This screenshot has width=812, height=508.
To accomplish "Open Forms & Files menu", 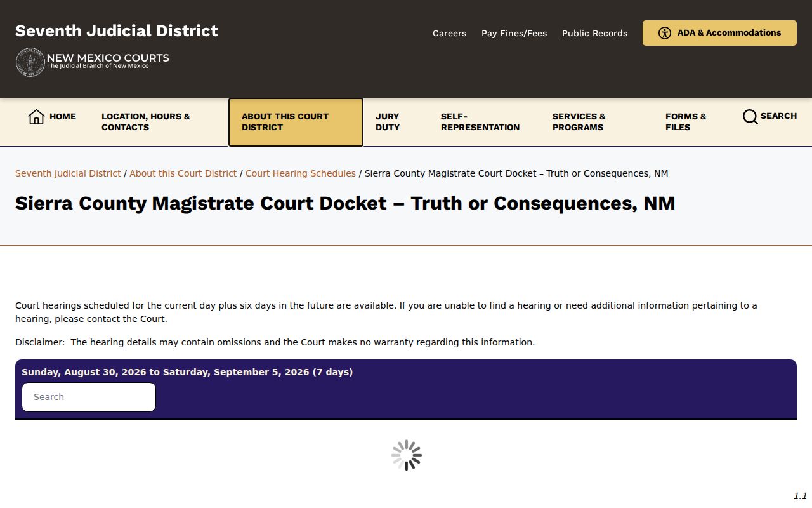I will [686, 122].
